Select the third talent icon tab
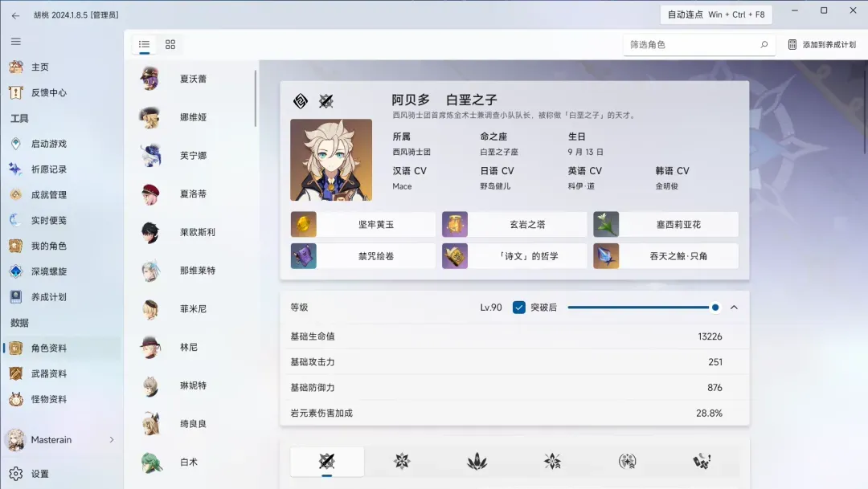This screenshot has width=868, height=489. [477, 461]
